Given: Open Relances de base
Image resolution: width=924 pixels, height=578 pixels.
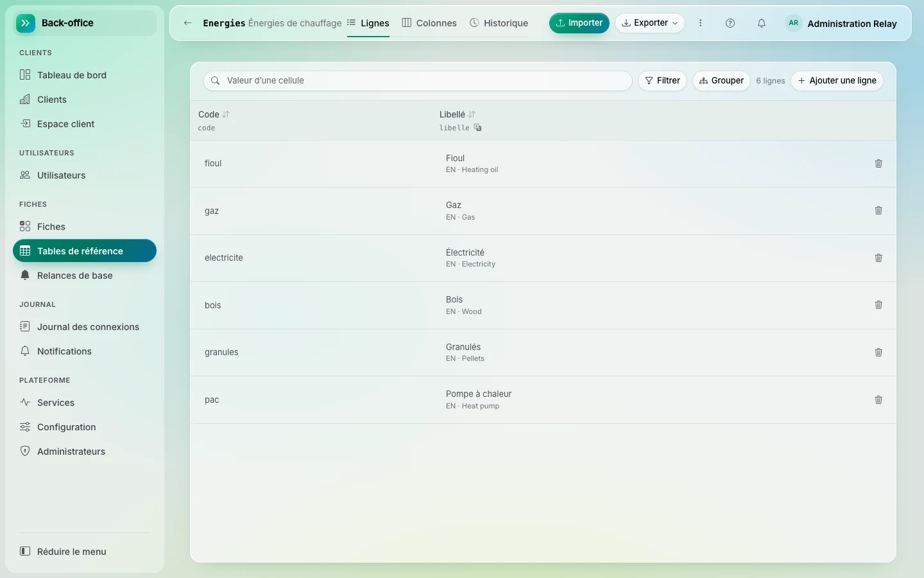Looking at the screenshot, I should 85,276.
